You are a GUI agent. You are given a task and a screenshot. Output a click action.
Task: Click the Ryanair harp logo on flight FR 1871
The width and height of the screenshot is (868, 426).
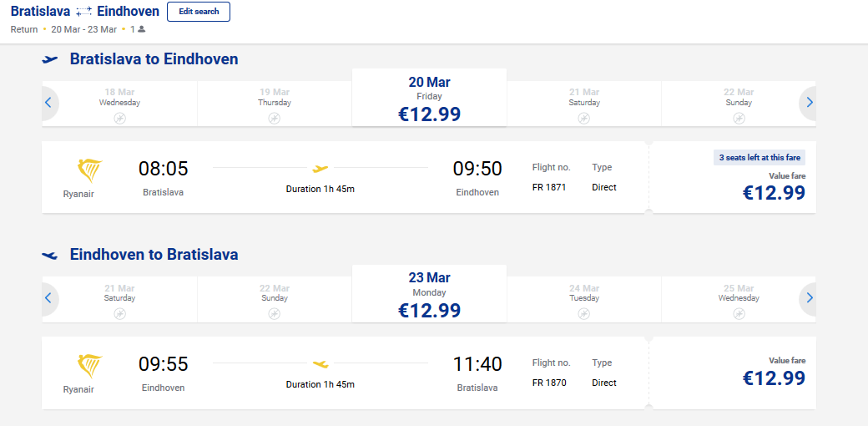coord(89,171)
